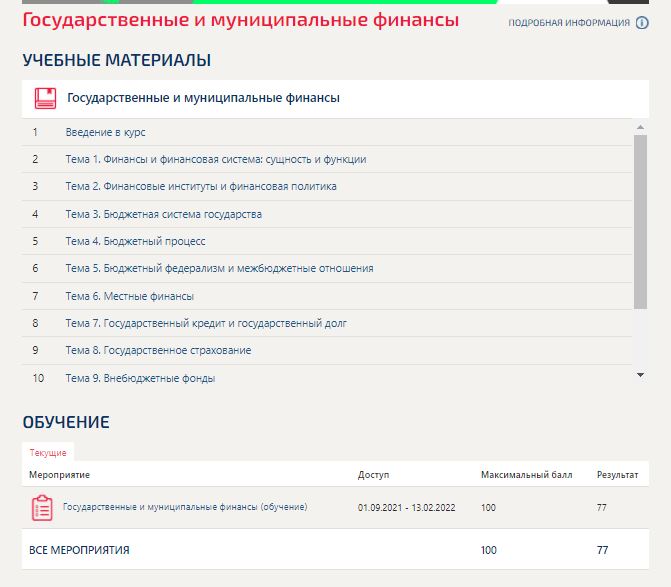Open Государственные и муниципальные финансы (обучение) event
The image size is (671, 587).
click(x=185, y=507)
